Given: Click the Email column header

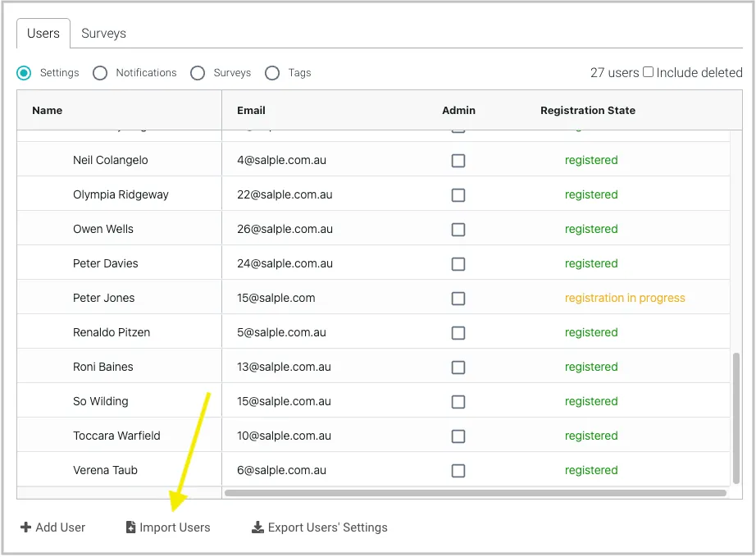Looking at the screenshot, I should click(251, 111).
